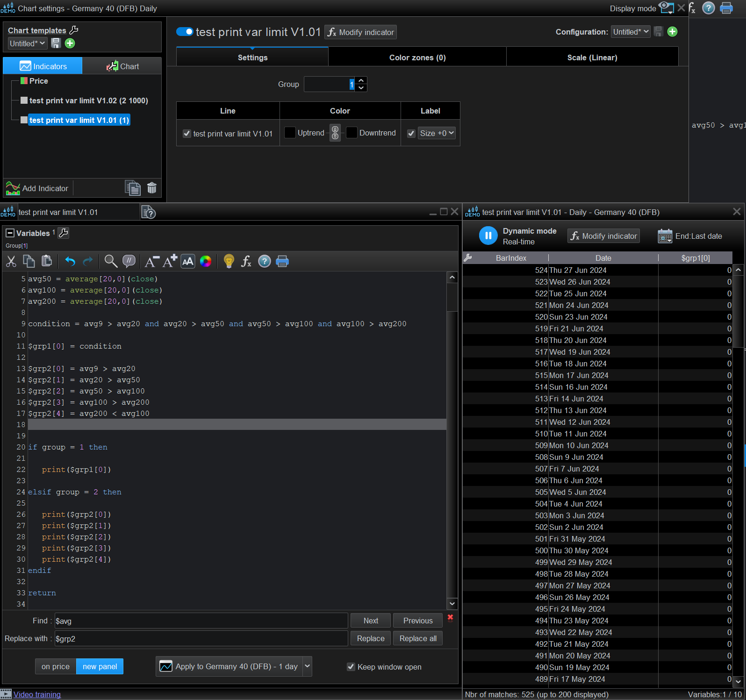Click the Cut scissors icon in editor toolbar

11,261
